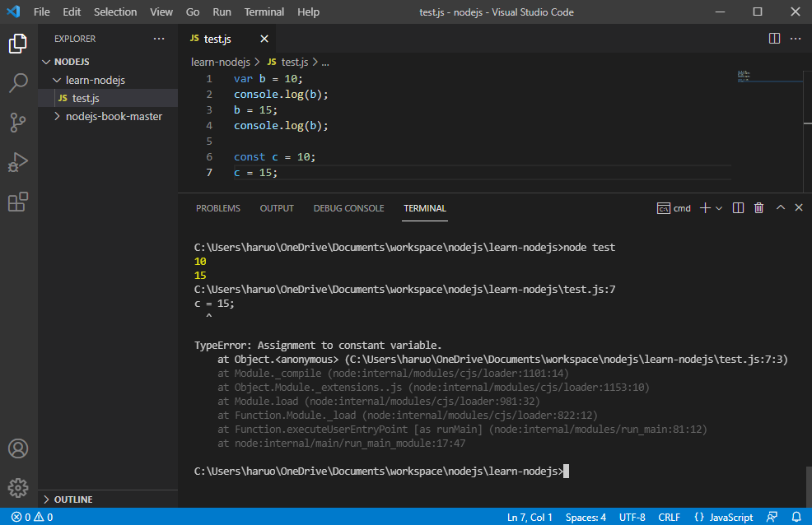Image resolution: width=812 pixels, height=525 pixels.
Task: Open the View menu
Action: point(161,12)
